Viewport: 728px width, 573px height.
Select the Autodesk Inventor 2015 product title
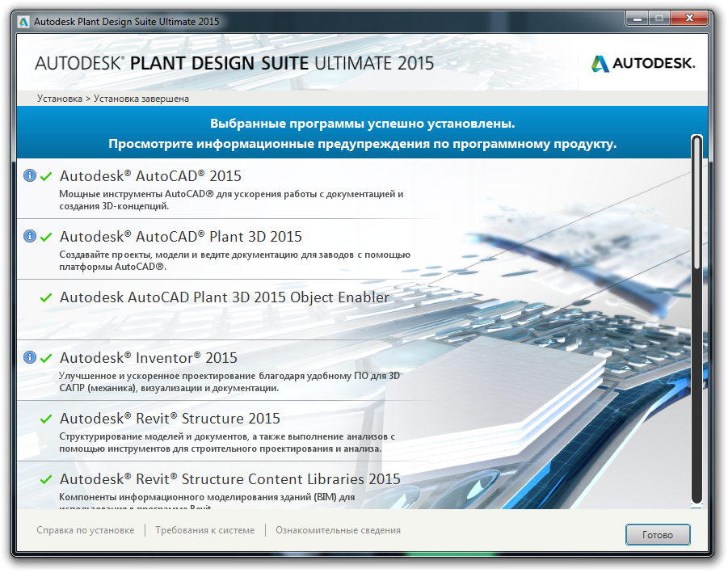[149, 357]
